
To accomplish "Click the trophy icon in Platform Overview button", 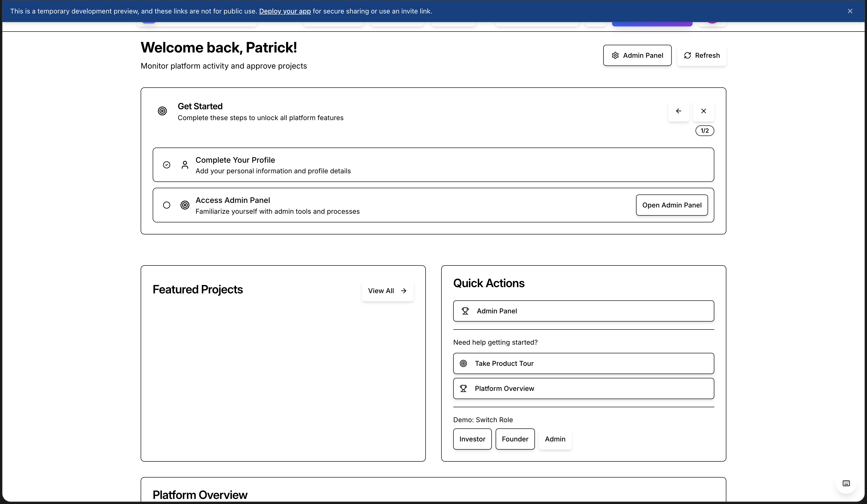I will [463, 388].
